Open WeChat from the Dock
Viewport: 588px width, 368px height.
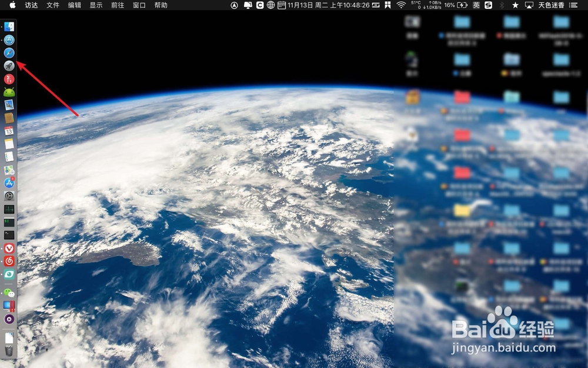pos(9,293)
